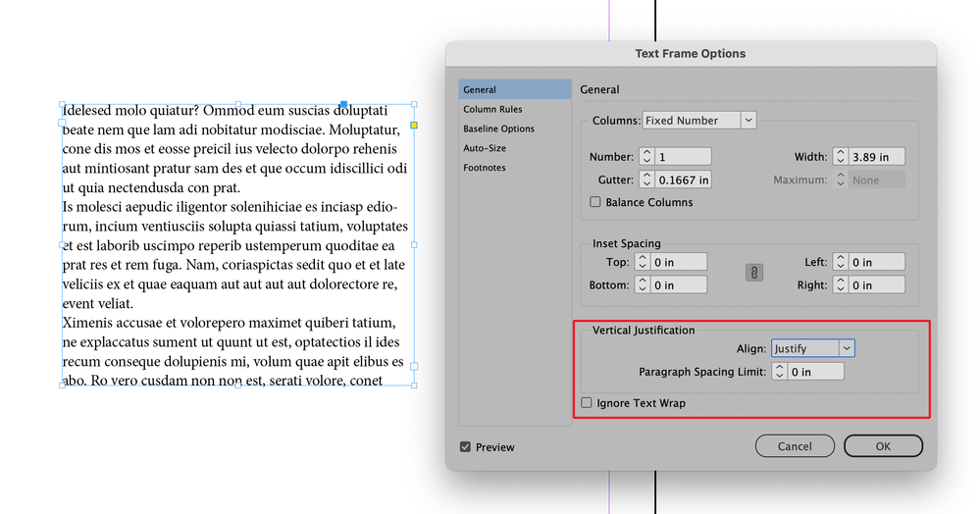
Task: Open the Columns Fixed Number dropdown
Action: [x=699, y=120]
